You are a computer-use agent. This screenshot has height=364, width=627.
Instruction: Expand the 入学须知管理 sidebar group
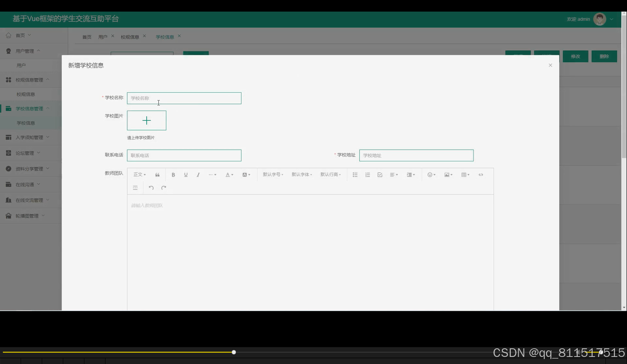pyautogui.click(x=47, y=137)
